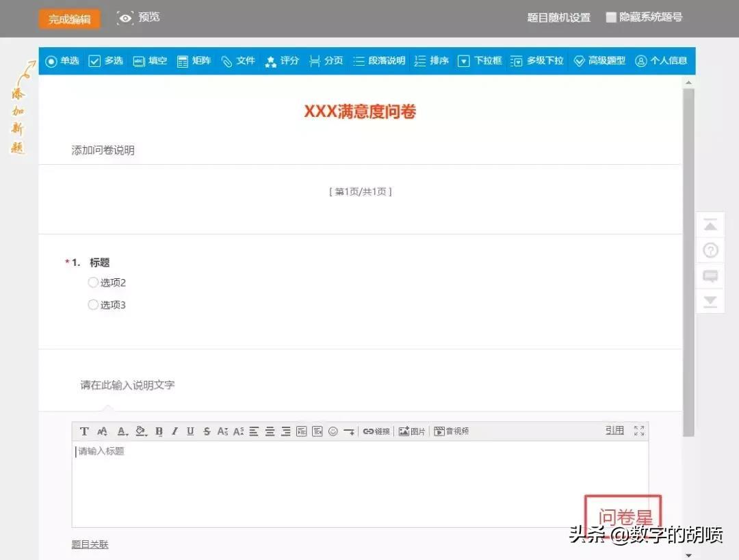Click the italic formatting icon
The width and height of the screenshot is (739, 560).
174,431
